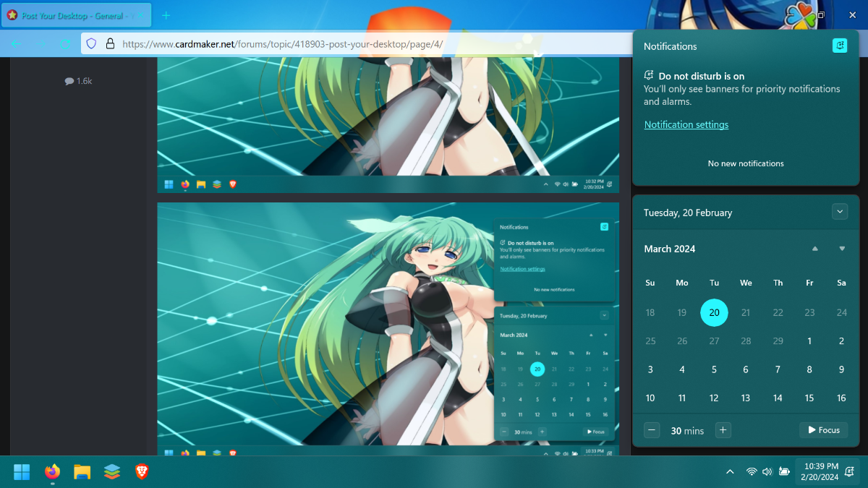Show hidden tray icons chevron

(x=730, y=472)
